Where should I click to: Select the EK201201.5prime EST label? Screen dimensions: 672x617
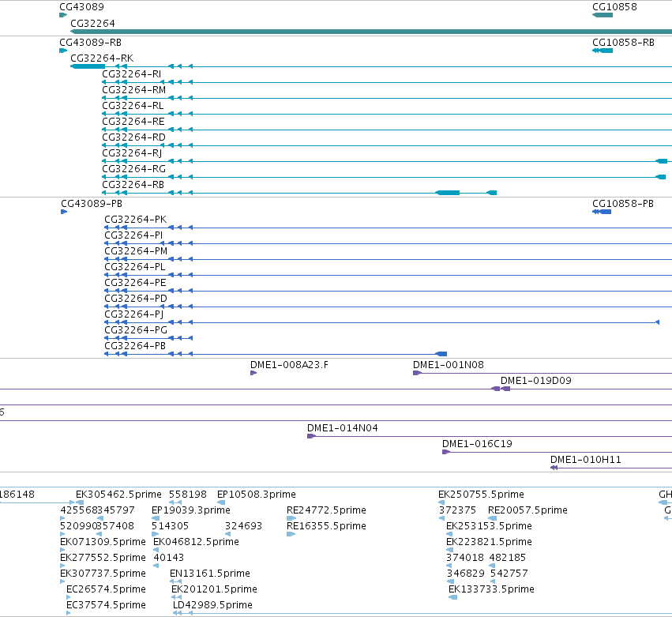214,589
